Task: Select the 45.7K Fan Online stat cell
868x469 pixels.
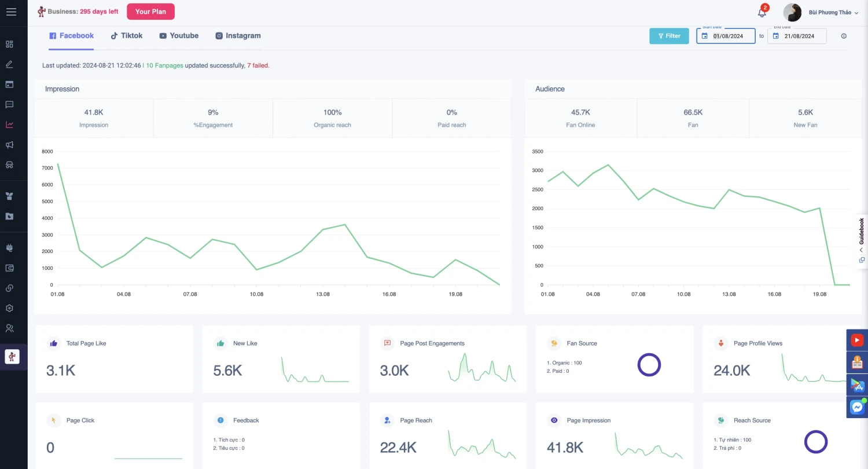Action: tap(580, 118)
